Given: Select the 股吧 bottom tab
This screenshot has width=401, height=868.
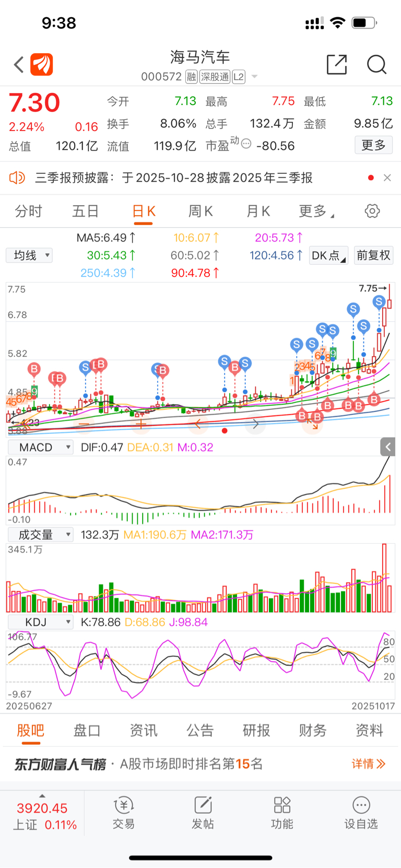Looking at the screenshot, I should point(31,730).
